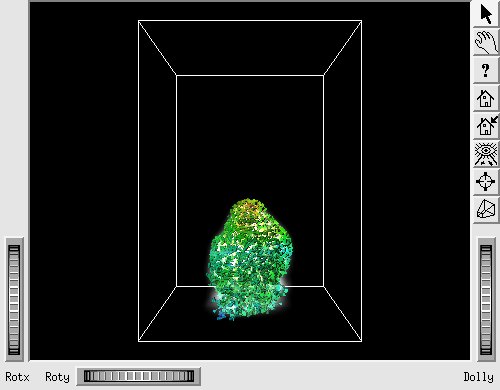Click the Roty label
The width and height of the screenshot is (500, 390).
tap(57, 377)
